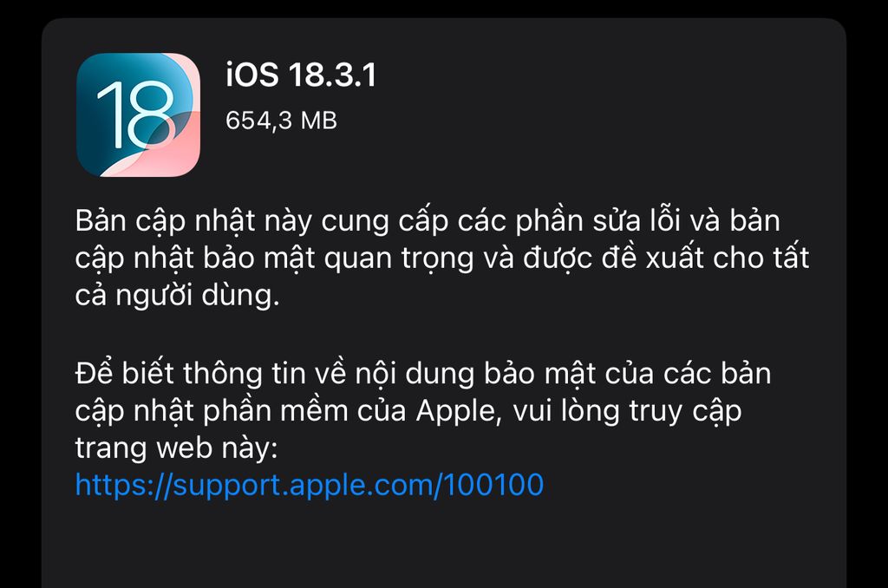Tap the phrase "vui lòng truy cập"
Screen dimensions: 888x588
pos(627,411)
